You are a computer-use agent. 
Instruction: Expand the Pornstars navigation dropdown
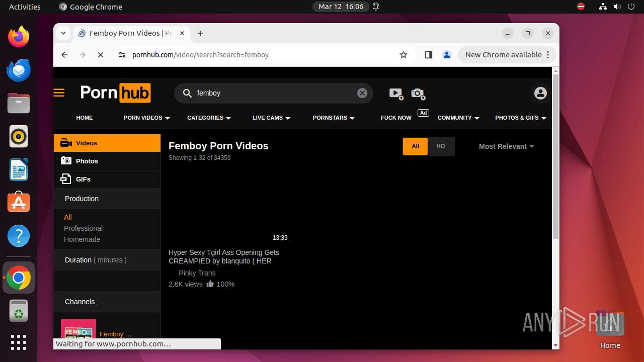click(334, 118)
